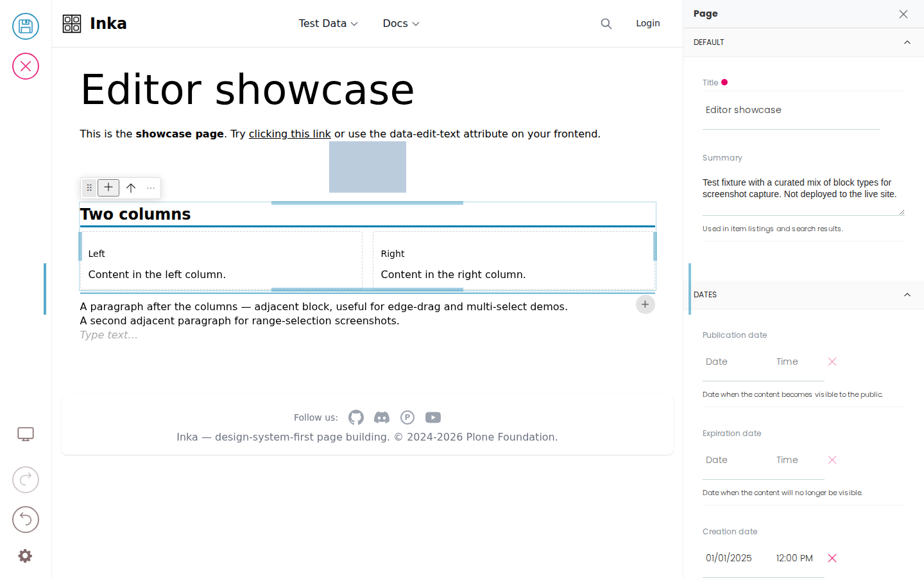
Task: Cancel editing with the pink X icon
Action: [26, 66]
